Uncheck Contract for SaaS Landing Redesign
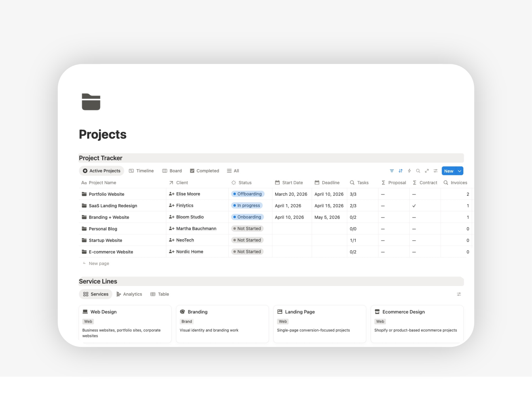Viewport: 532px width, 393px height. (414, 206)
